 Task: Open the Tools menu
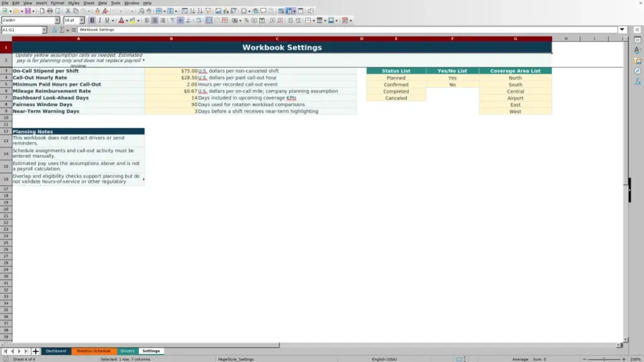[x=116, y=3]
